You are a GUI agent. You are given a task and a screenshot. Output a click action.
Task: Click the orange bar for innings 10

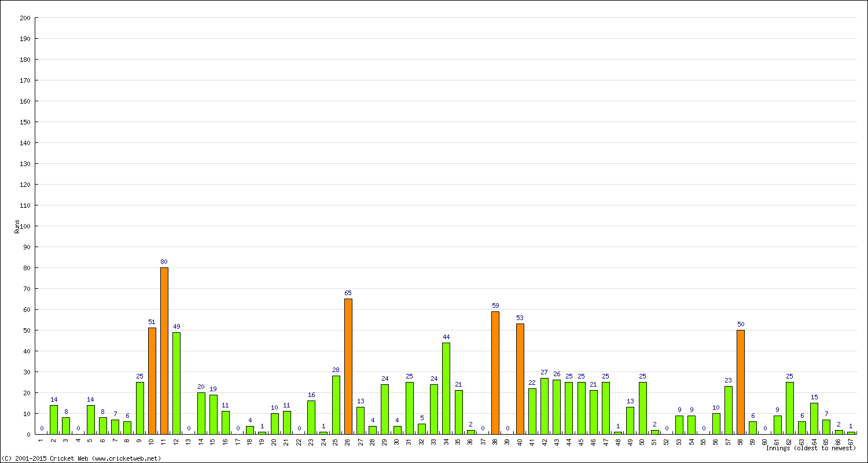point(152,381)
